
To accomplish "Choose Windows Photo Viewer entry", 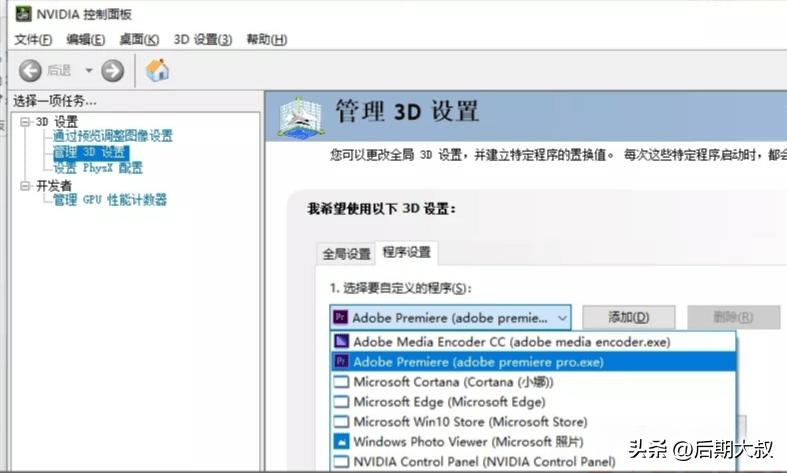I will coord(533,442).
